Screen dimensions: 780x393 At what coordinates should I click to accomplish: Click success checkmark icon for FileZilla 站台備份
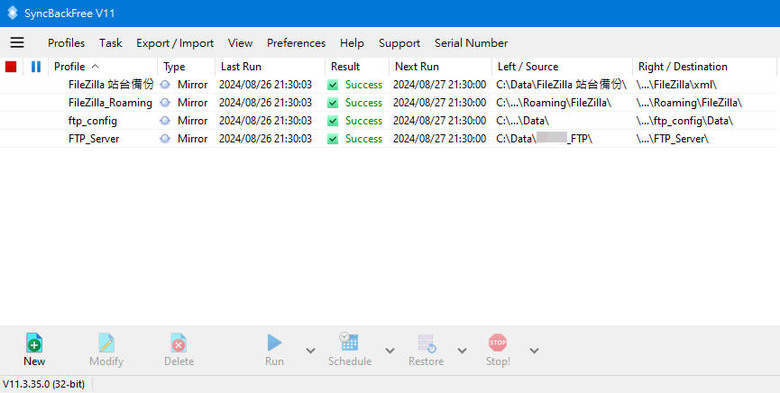[x=333, y=85]
